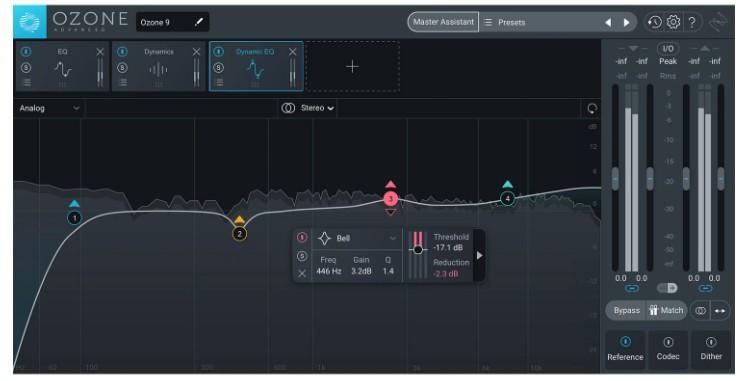
Task: Edit the Ozone 9 preset name with pencil
Action: pos(199,22)
